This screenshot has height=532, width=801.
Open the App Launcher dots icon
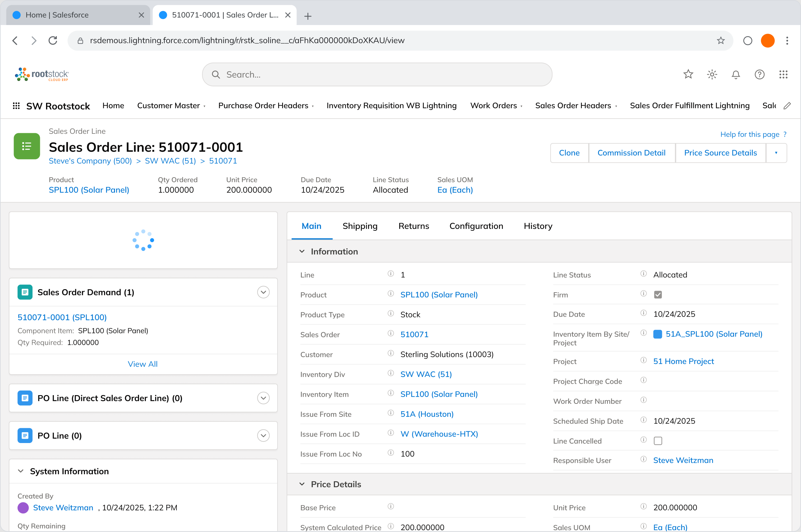[x=16, y=106]
